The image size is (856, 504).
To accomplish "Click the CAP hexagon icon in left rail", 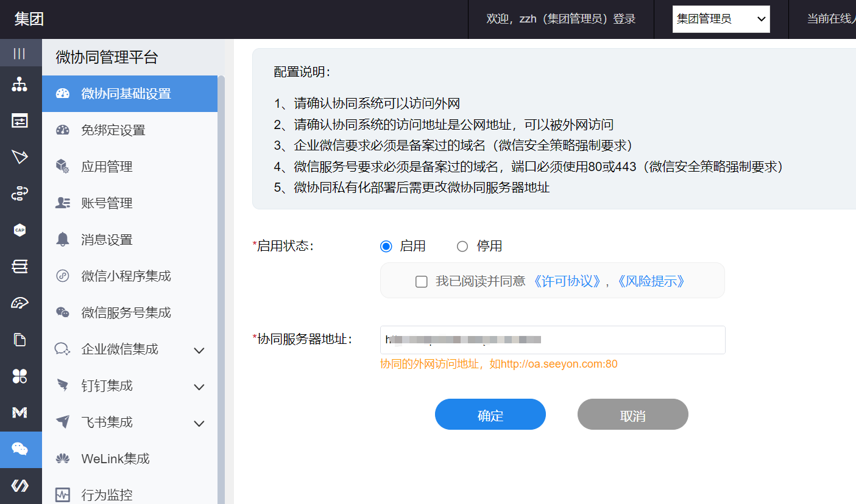I will tap(19, 230).
